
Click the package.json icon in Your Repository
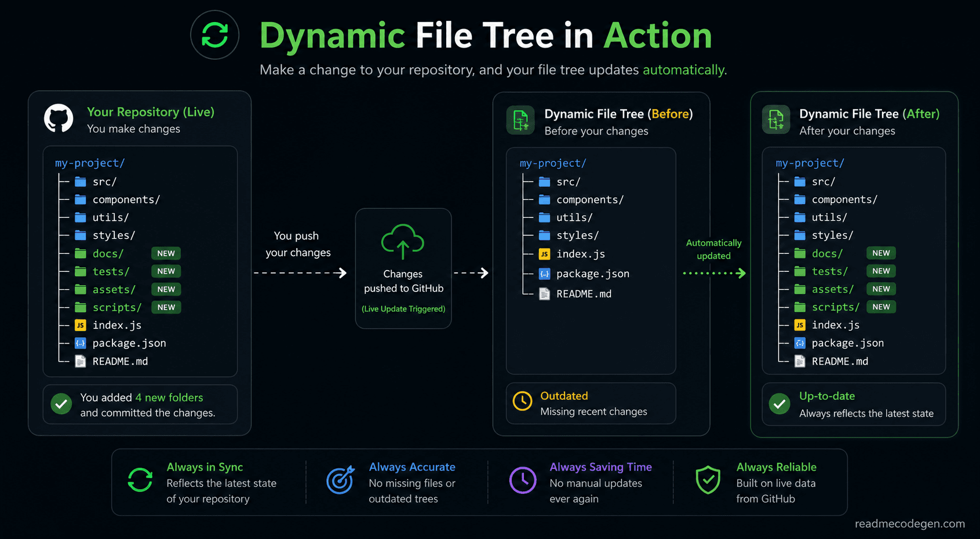81,344
